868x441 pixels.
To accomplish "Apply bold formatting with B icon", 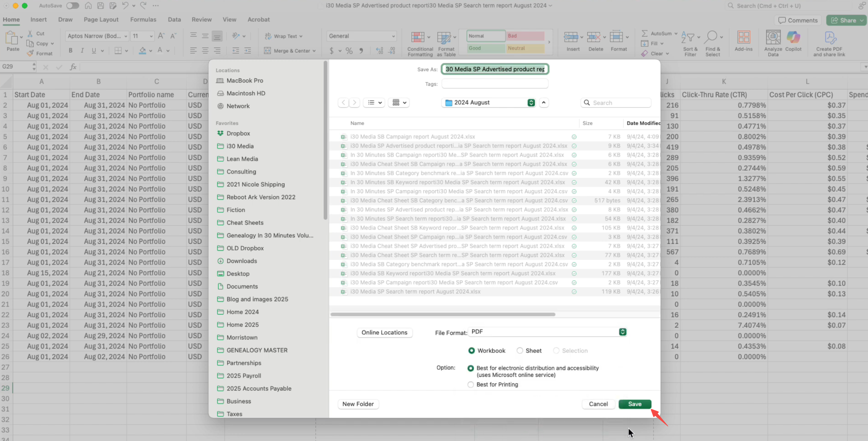I will pos(71,50).
